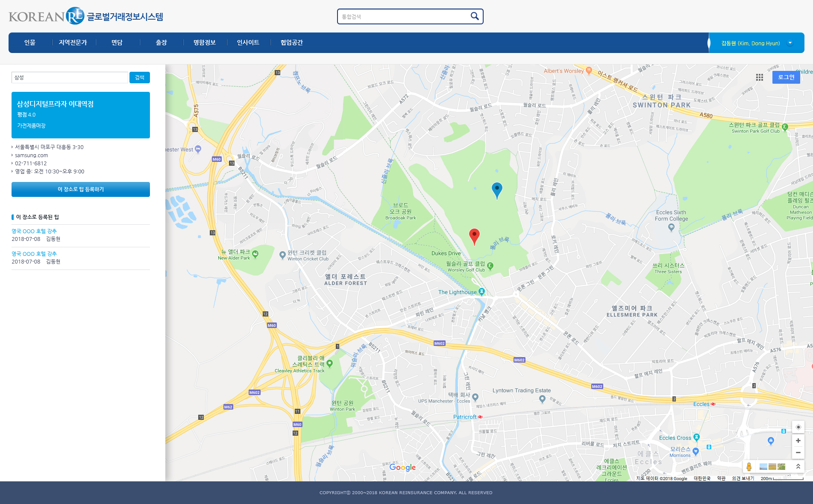
Task: Click the My Location target icon
Action: tap(798, 427)
